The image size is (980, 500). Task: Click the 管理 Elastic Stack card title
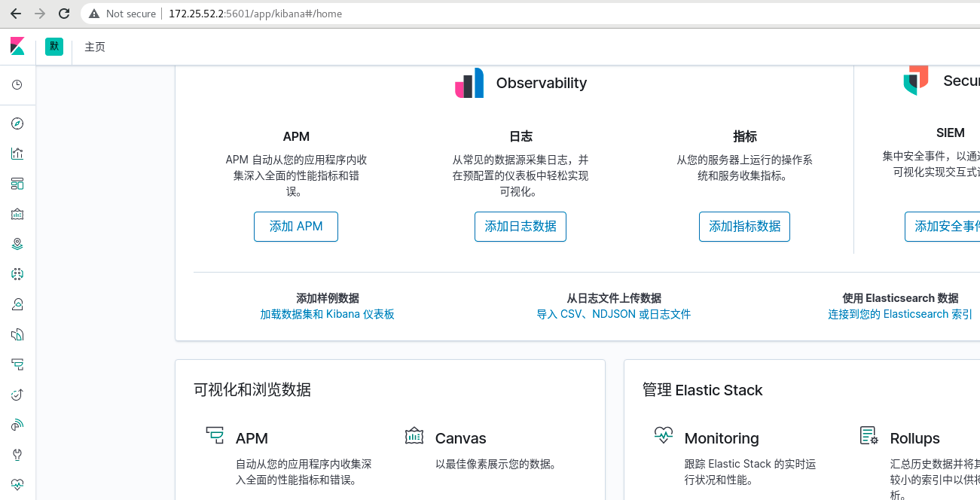[x=702, y=390]
